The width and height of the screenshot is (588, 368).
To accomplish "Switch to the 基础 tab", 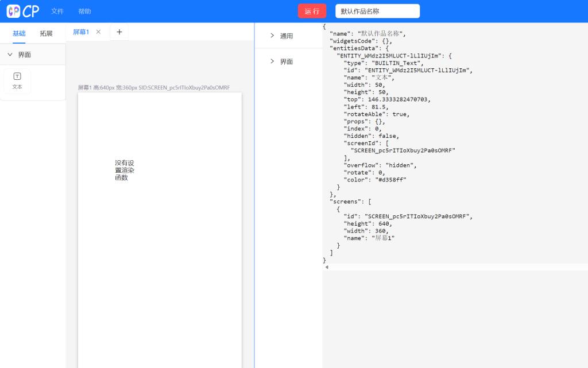I will click(19, 33).
